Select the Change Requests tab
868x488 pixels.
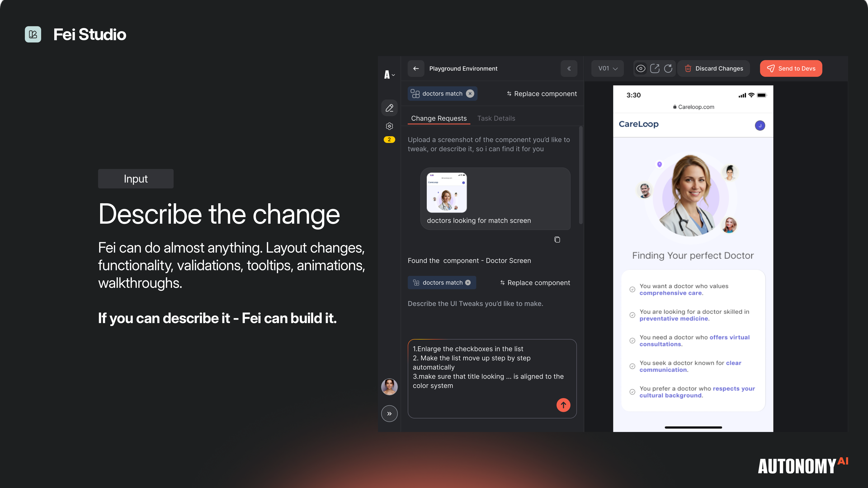click(x=439, y=118)
